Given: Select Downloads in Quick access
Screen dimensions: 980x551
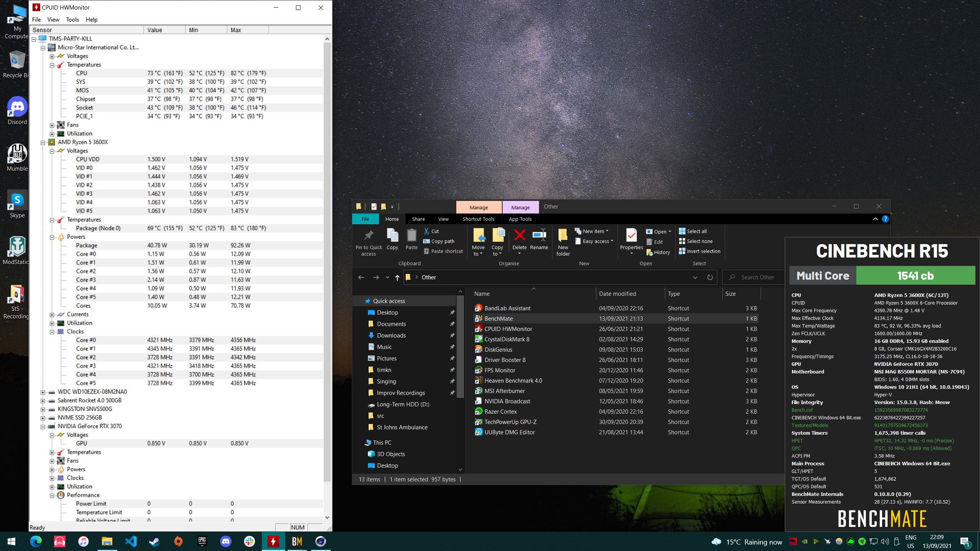Looking at the screenshot, I should click(x=391, y=336).
